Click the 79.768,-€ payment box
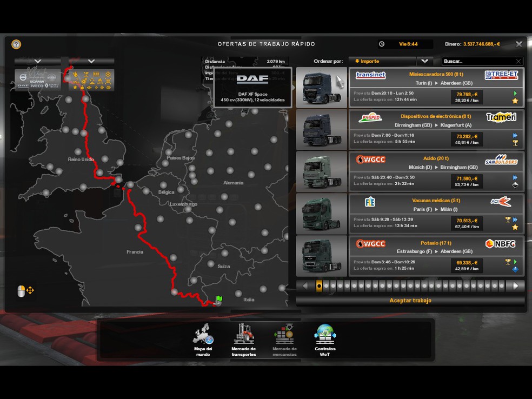Image resolution: width=532 pixels, height=399 pixels. click(x=467, y=97)
